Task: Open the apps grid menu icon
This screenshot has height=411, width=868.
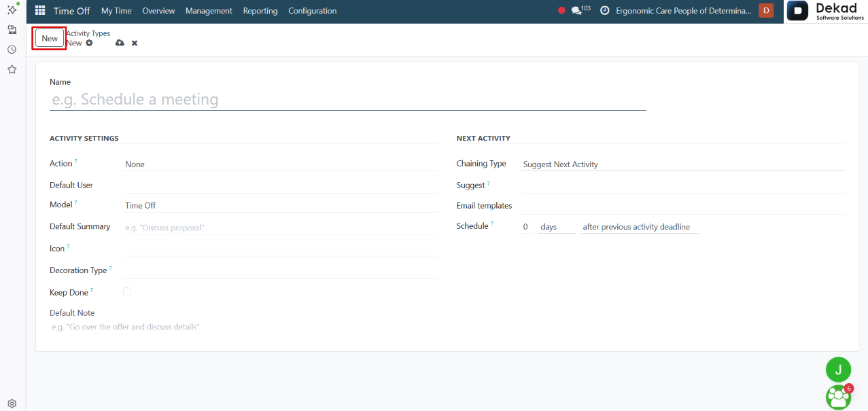Action: click(40, 11)
